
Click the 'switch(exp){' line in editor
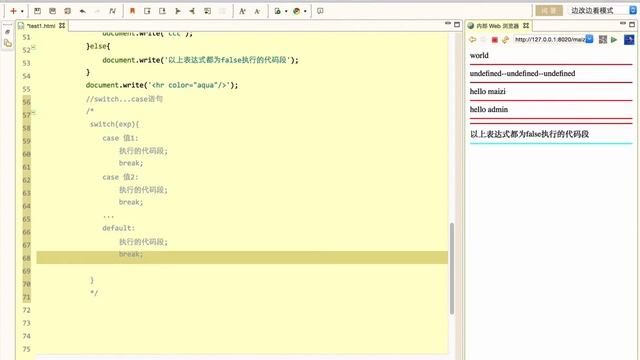click(x=114, y=124)
